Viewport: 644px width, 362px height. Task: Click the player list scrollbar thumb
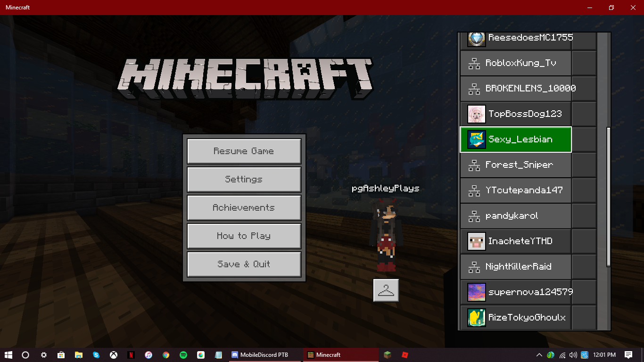pos(608,197)
